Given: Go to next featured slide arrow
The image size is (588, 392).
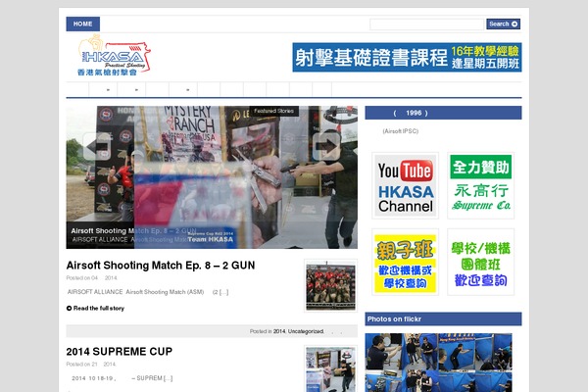Looking at the screenshot, I should point(326,146).
